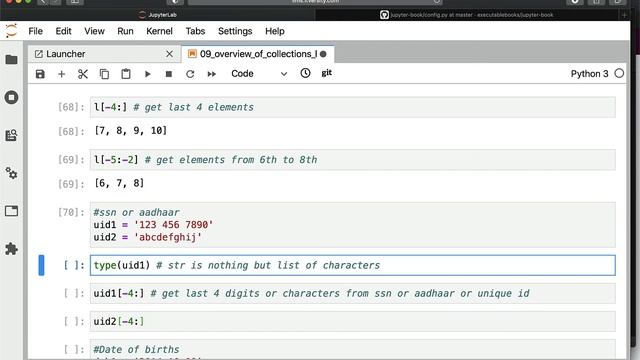The height and width of the screenshot is (360, 640).
Task: Click the l[-5:-2] code cell
Action: pyautogui.click(x=353, y=160)
